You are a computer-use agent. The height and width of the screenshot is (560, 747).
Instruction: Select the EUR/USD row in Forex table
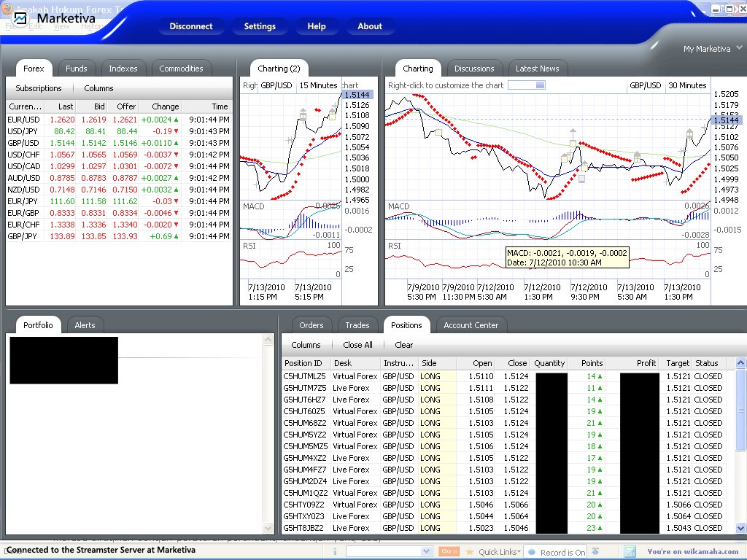[x=118, y=120]
